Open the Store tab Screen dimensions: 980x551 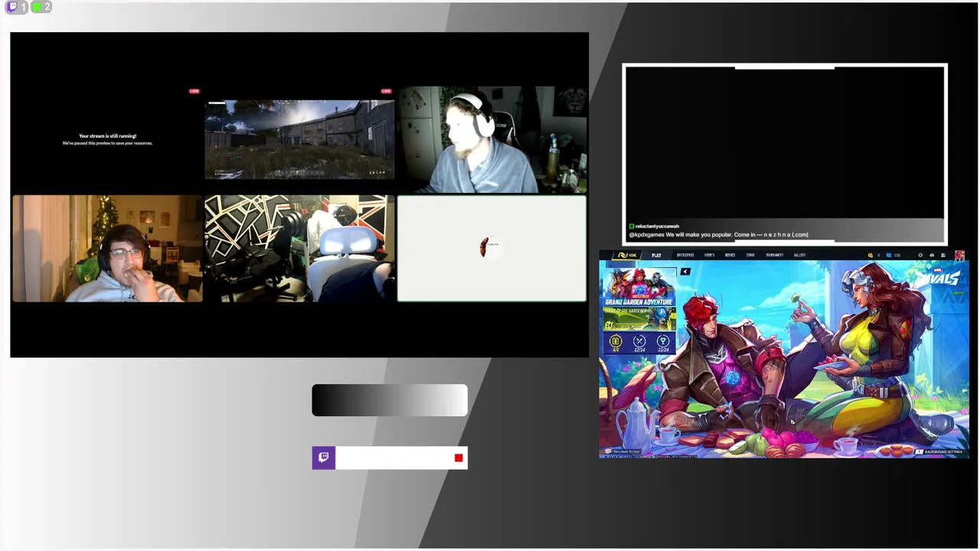tap(750, 255)
